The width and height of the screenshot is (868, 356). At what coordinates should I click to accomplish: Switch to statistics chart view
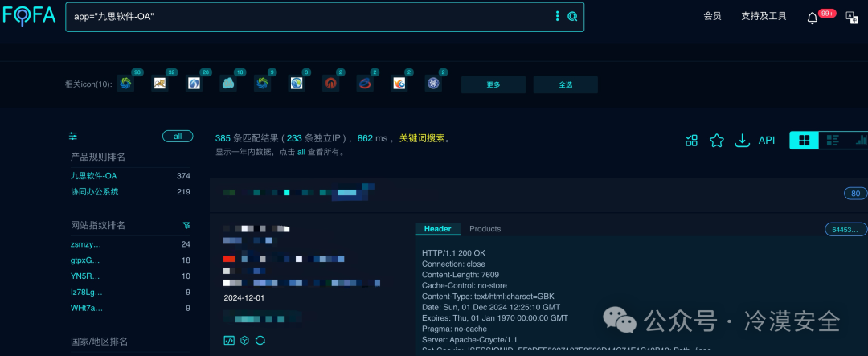(x=860, y=141)
